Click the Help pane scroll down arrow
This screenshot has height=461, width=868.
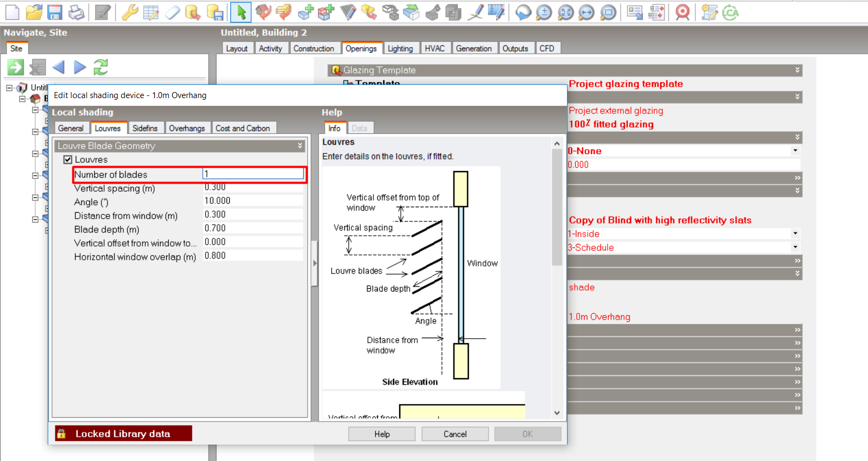557,413
